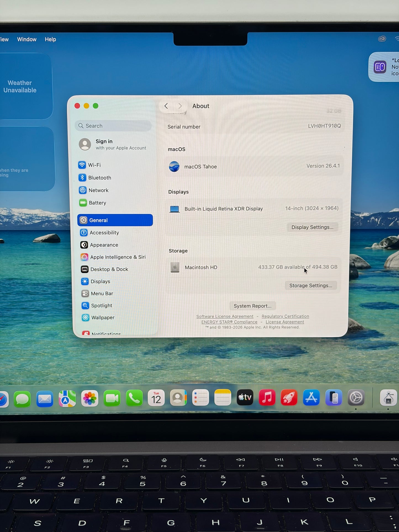The height and width of the screenshot is (532, 399).
Task: Launch Messages from the Dock
Action: click(x=22, y=399)
